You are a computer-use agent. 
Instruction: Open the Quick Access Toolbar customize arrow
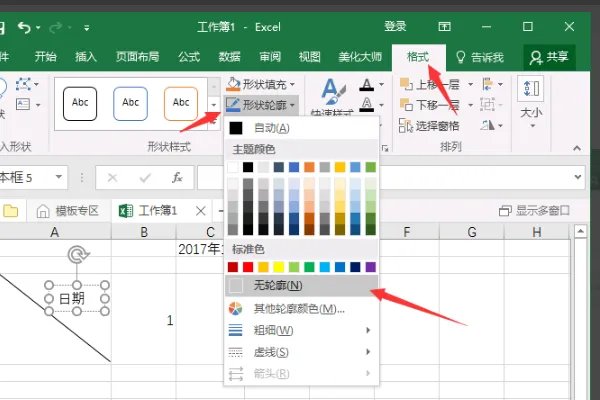86,28
